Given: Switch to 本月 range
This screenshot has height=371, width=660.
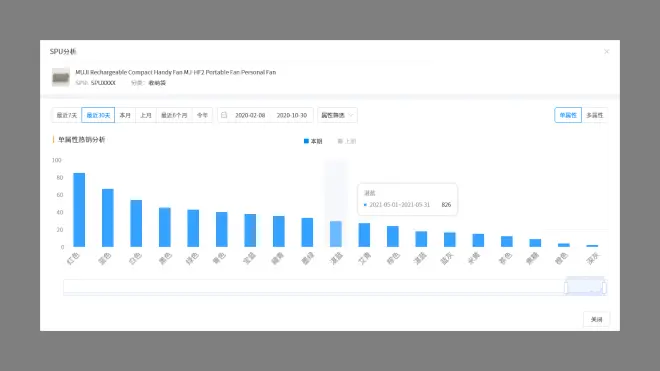Looking at the screenshot, I should (x=125, y=115).
